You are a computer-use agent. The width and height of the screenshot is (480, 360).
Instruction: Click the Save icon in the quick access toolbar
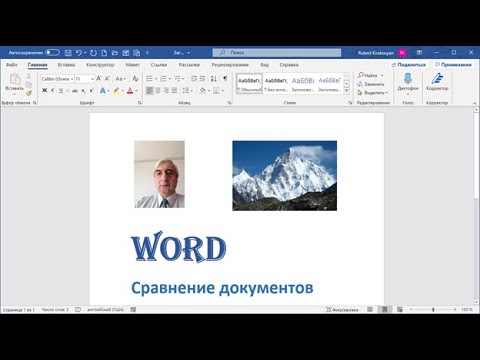coord(68,53)
